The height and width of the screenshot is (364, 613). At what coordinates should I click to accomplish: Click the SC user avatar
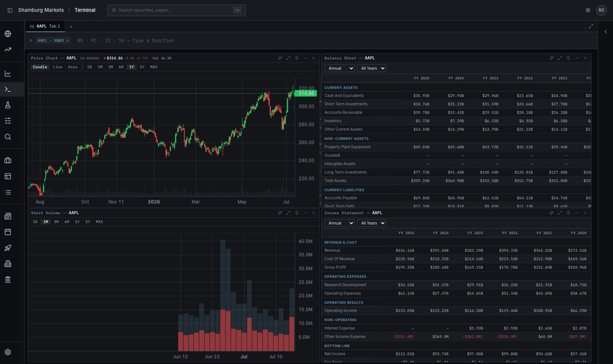point(602,10)
